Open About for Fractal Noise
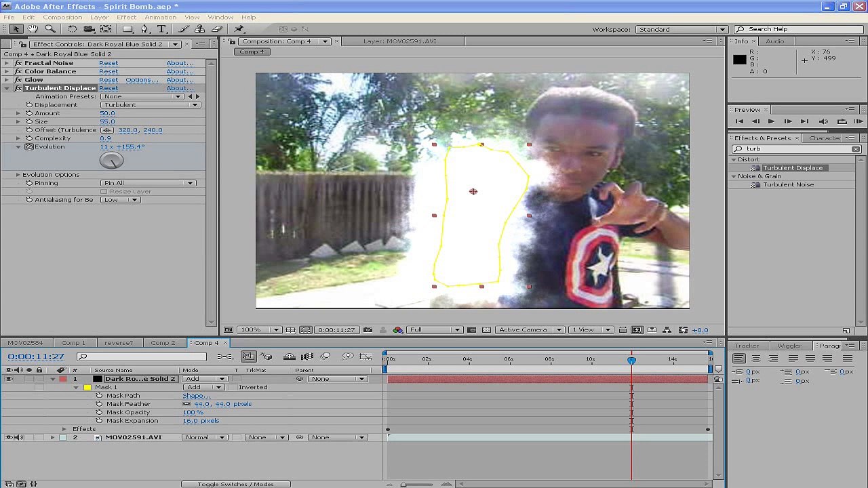 tap(180, 63)
